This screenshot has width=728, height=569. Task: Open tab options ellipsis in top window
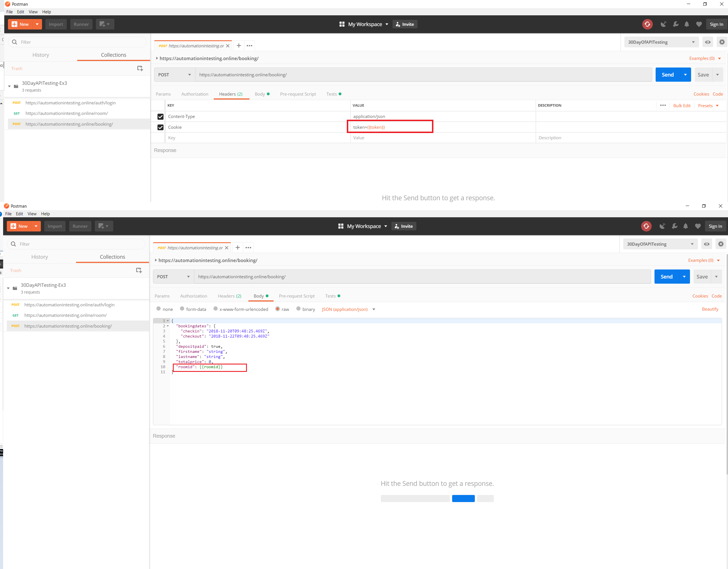(249, 46)
